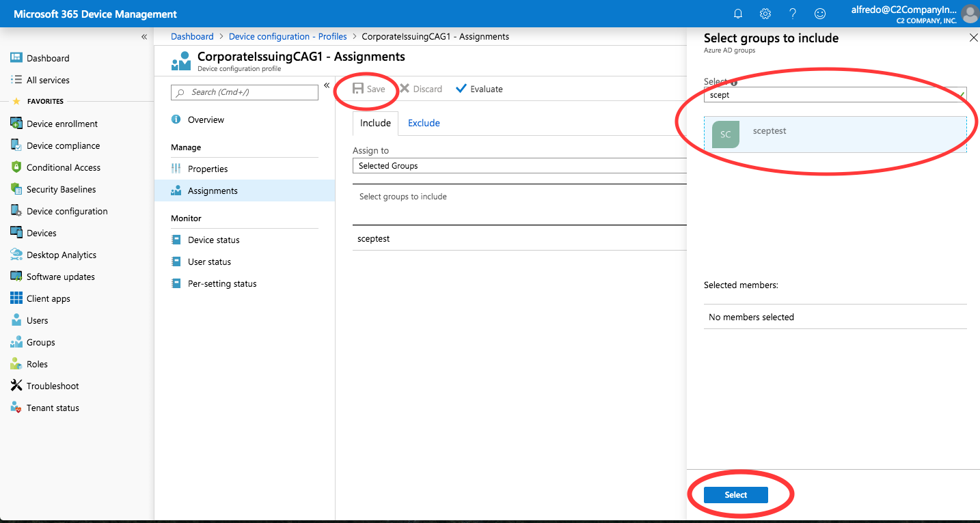Switch to the Exclude tab

[x=424, y=123]
